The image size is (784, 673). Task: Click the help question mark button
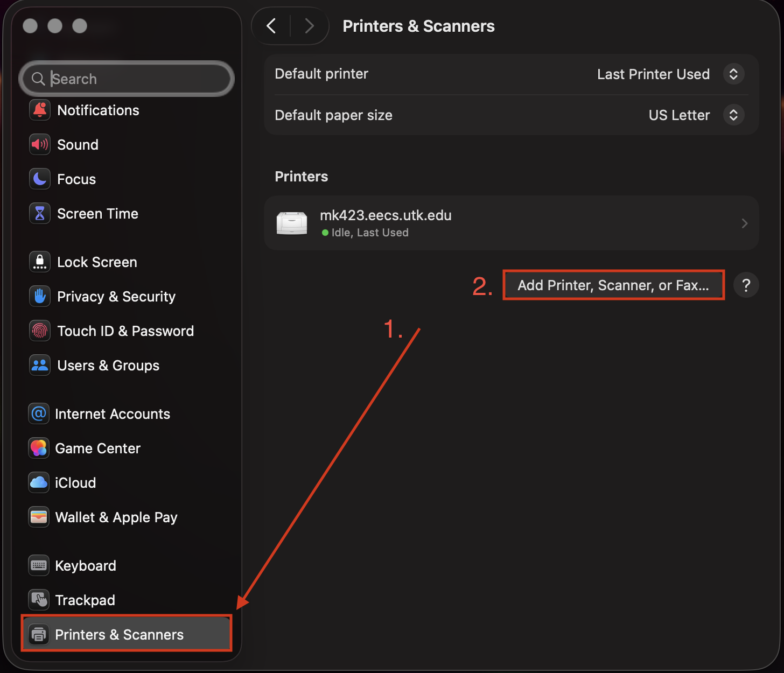(746, 285)
